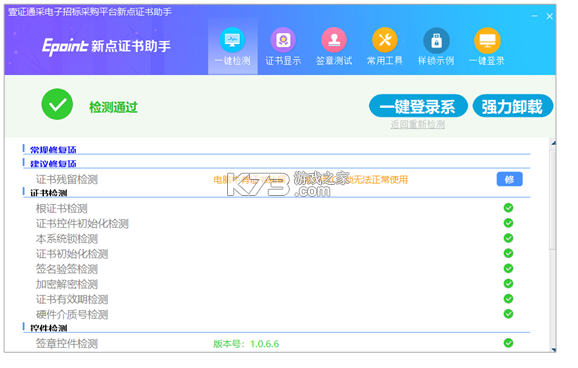
Task: Click the vertical scrollbar of the results list
Action: tap(553, 199)
